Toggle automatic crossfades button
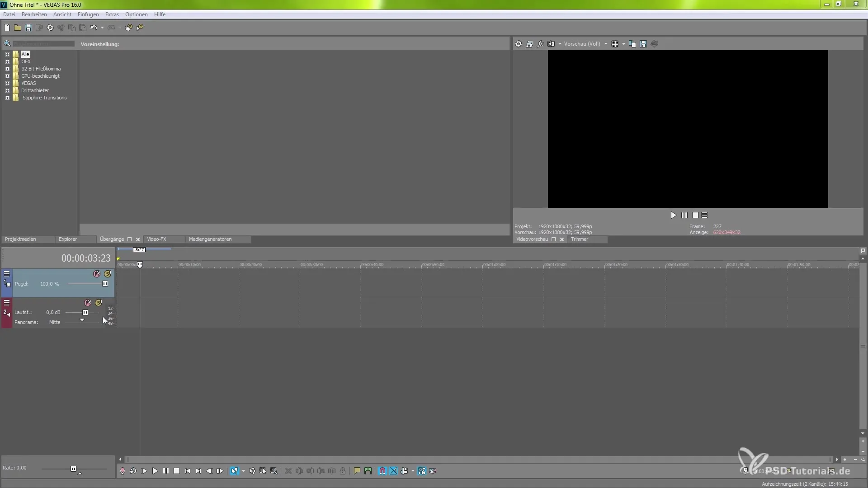 [393, 471]
